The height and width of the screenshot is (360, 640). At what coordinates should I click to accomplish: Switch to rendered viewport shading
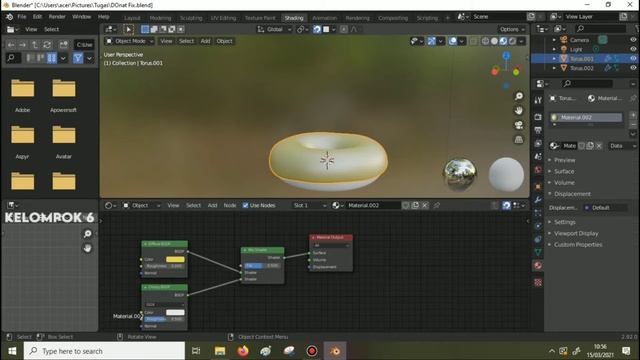[512, 41]
